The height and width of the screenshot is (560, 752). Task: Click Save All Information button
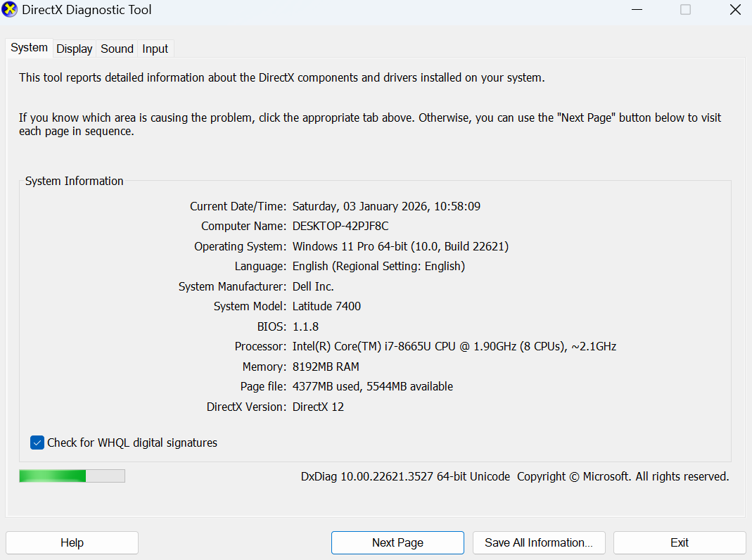pyautogui.click(x=539, y=542)
